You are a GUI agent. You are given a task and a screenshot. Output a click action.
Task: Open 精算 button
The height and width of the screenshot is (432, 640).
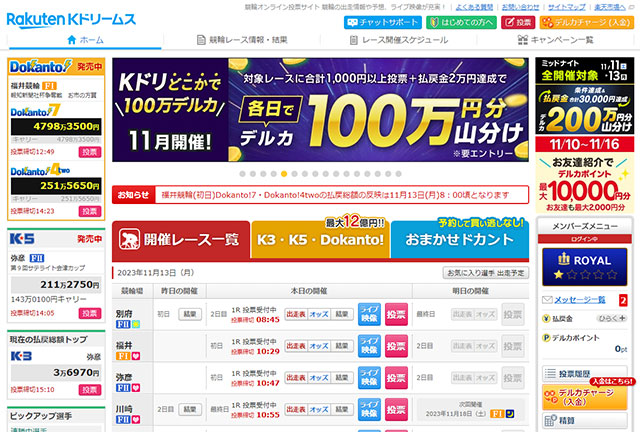(x=584, y=420)
